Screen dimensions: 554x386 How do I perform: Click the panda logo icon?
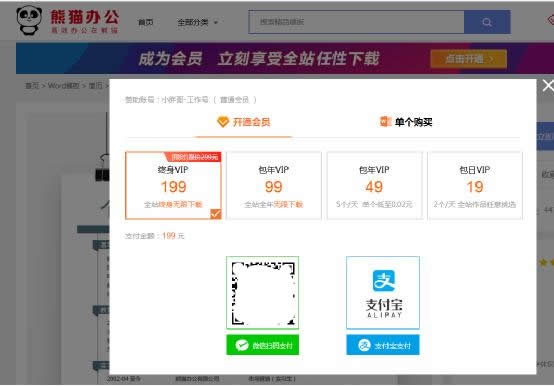[x=29, y=20]
